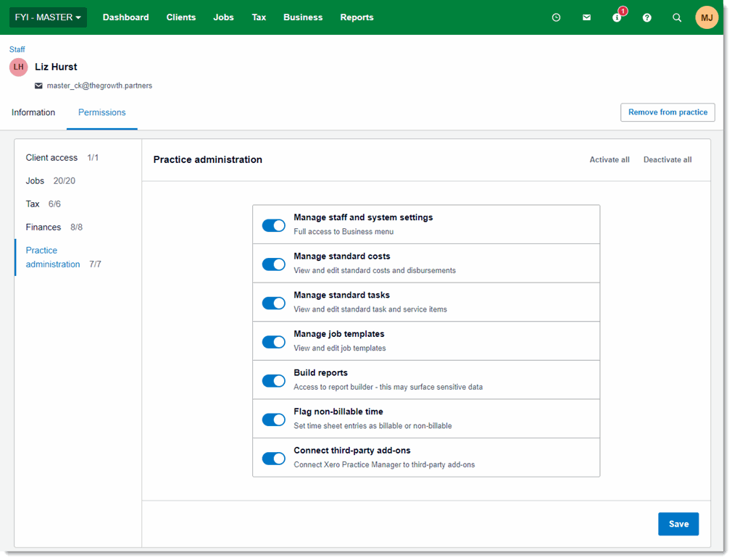Image resolution: width=732 pixels, height=560 pixels.
Task: Open the Jobs menu in header
Action: (223, 17)
